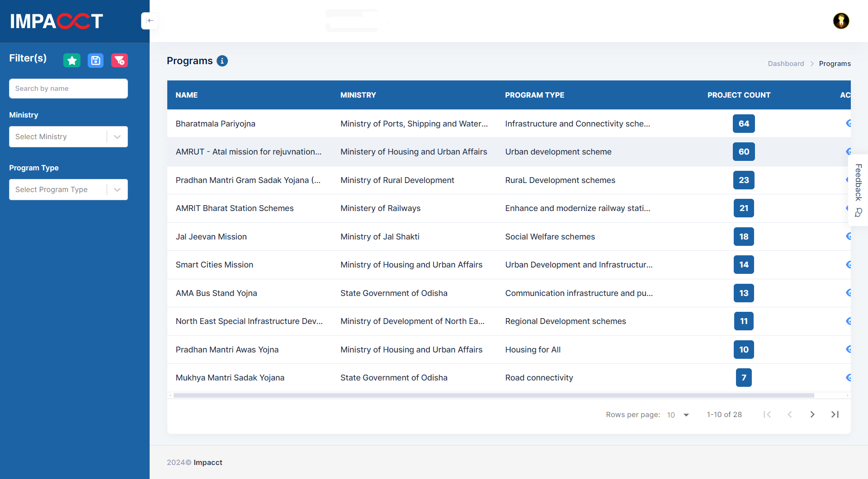The height and width of the screenshot is (479, 868).
Task: Click the Programs info icon
Action: [222, 61]
